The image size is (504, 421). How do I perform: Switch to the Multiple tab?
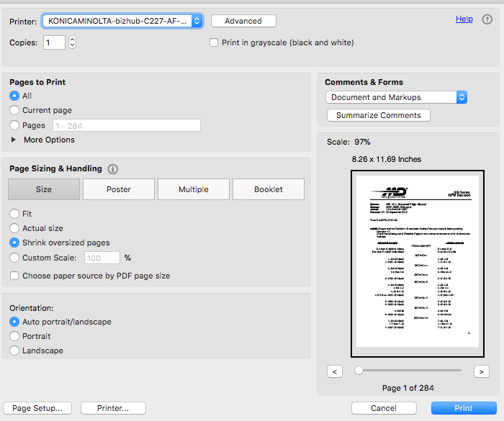194,189
